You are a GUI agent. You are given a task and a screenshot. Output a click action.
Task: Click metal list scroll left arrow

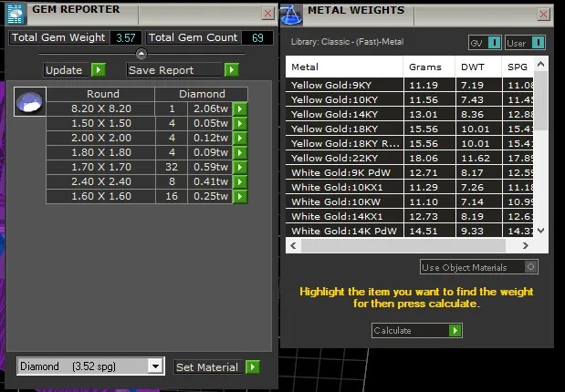pyautogui.click(x=293, y=245)
